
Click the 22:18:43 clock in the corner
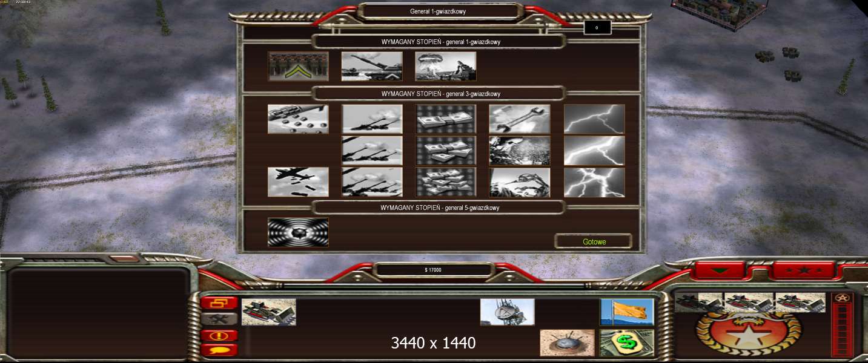(x=24, y=2)
